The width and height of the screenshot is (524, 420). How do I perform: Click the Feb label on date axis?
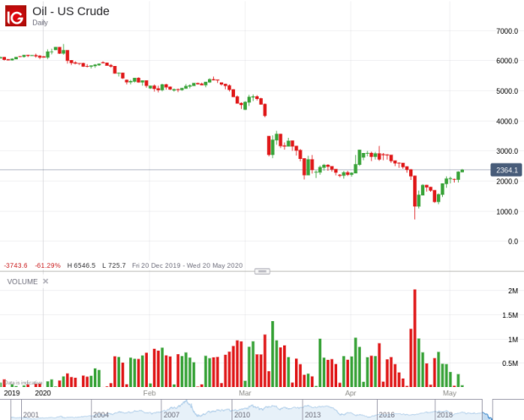(150, 393)
